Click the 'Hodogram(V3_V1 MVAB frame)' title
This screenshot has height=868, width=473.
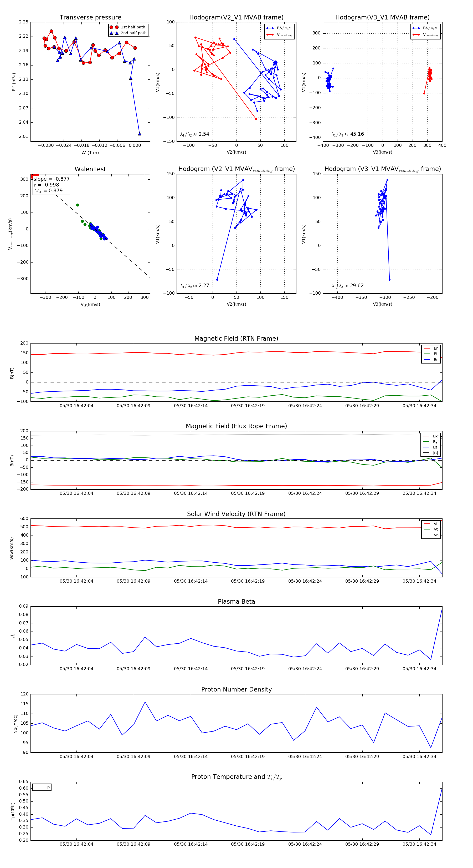point(382,18)
